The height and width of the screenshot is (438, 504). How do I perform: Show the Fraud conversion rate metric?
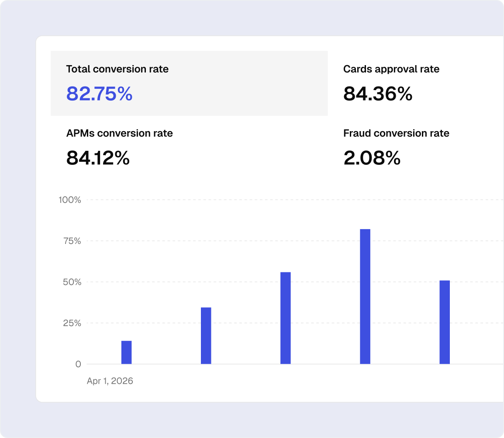click(x=396, y=133)
